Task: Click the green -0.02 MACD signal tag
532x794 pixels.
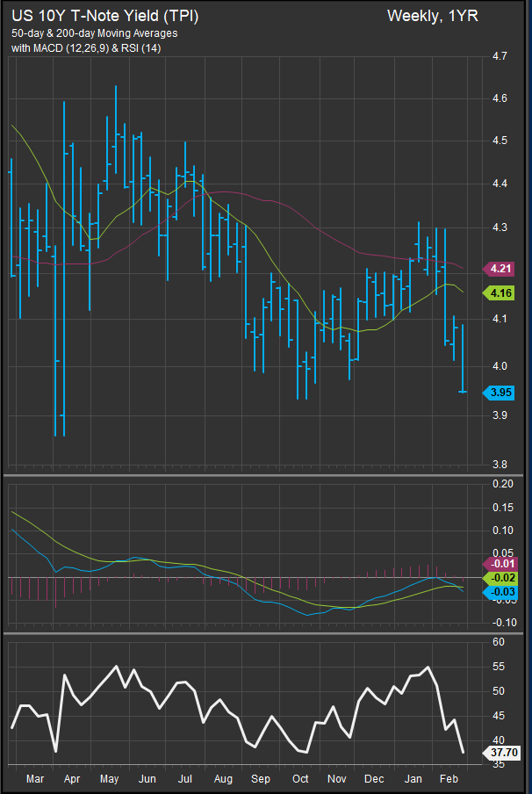Action: 503,578
